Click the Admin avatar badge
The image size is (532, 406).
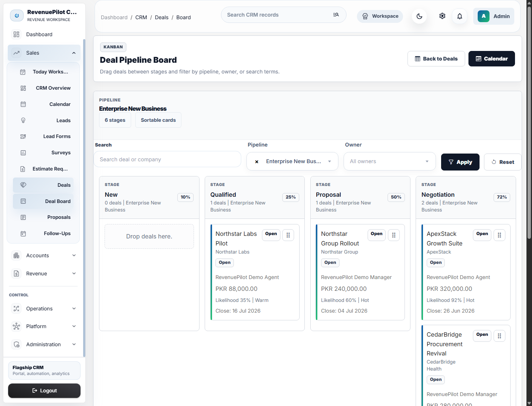484,16
